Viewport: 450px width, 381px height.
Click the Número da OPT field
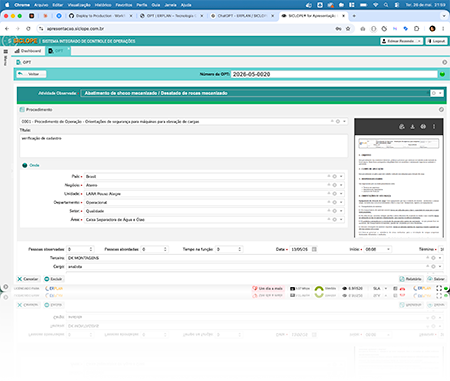(x=334, y=74)
